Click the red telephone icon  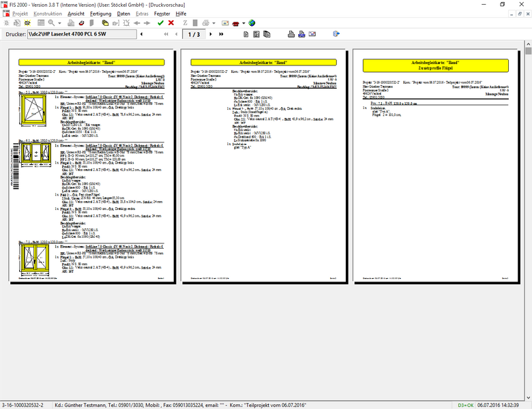235,22
